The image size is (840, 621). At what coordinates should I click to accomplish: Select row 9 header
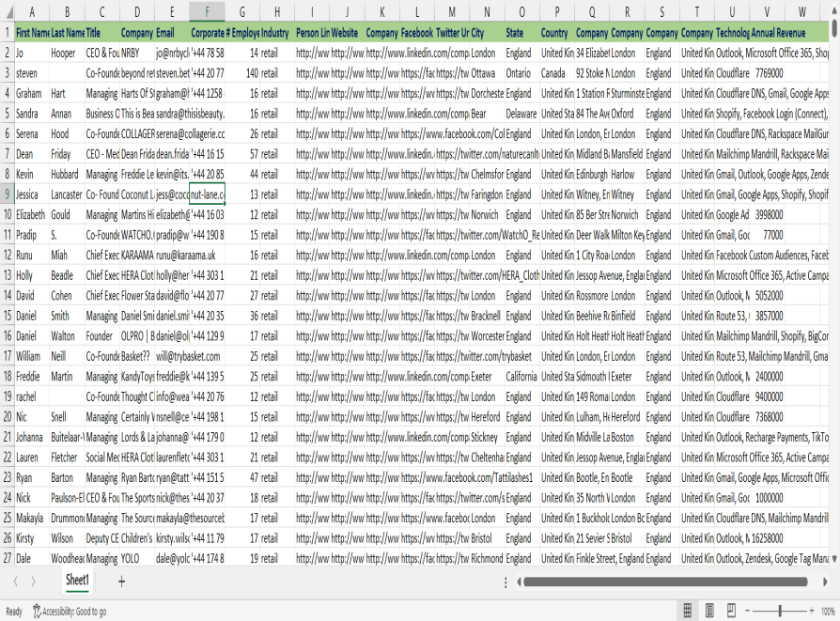[x=7, y=194]
